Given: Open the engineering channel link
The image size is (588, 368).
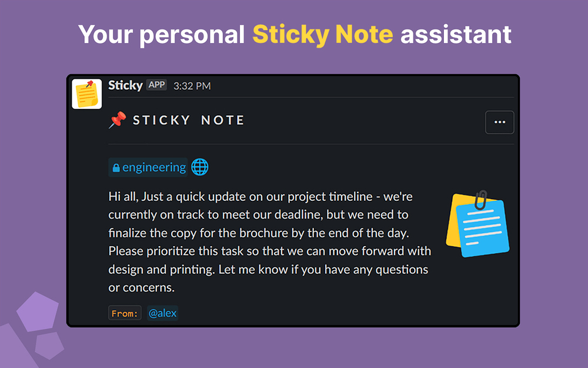Looking at the screenshot, I should click(x=148, y=167).
